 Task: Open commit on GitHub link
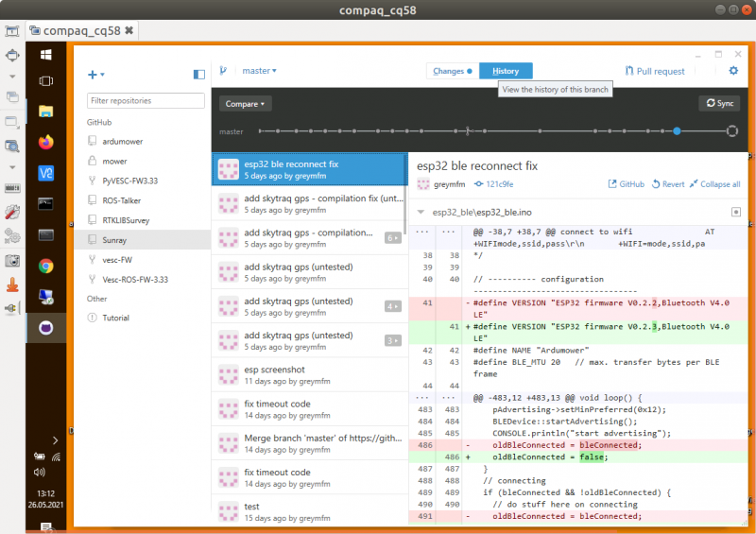(627, 183)
